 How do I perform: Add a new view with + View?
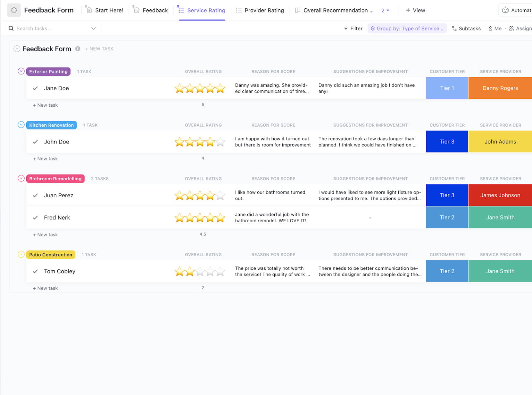(x=415, y=10)
